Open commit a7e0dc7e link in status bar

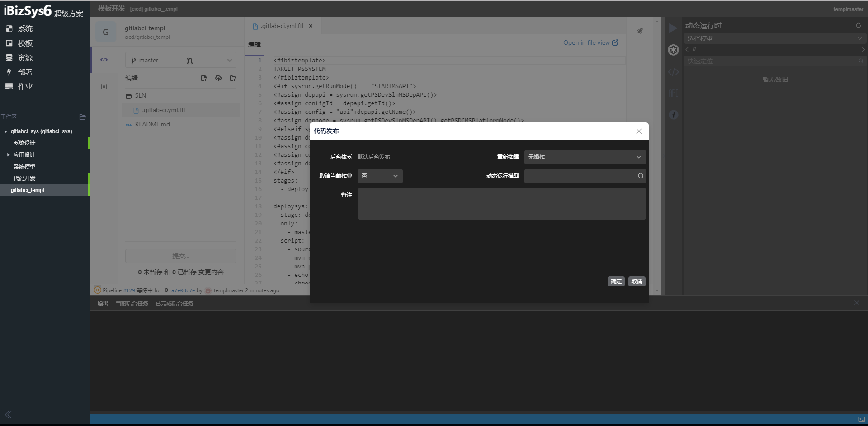tap(183, 290)
